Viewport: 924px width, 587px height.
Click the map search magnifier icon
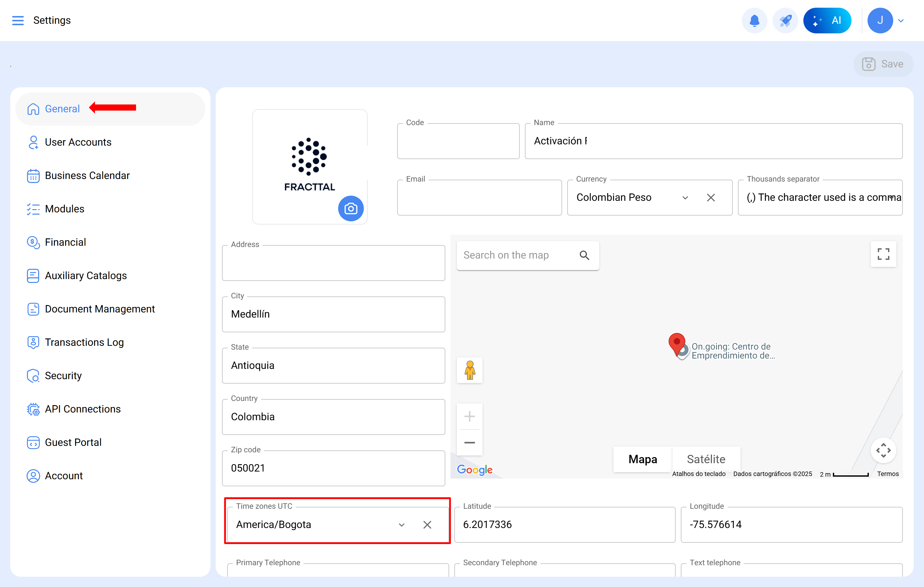[584, 255]
